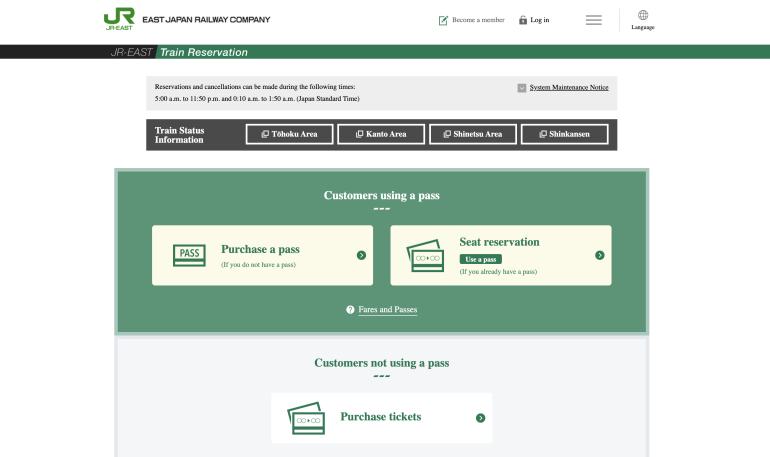This screenshot has width=770, height=457.
Task: Open the hamburger menu
Action: (594, 20)
